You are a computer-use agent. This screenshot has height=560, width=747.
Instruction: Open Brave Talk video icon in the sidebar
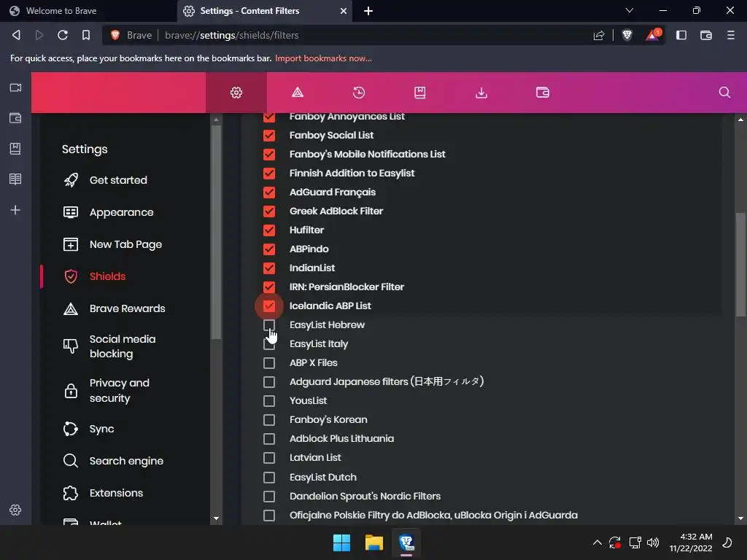(x=15, y=87)
